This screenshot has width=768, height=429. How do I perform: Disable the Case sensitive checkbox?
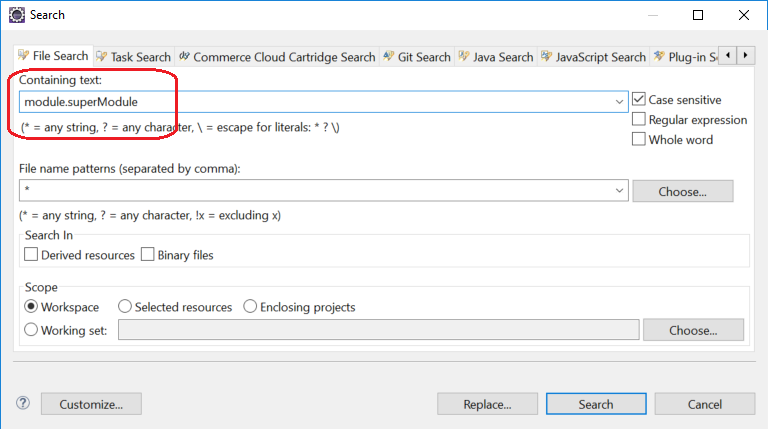(x=639, y=100)
